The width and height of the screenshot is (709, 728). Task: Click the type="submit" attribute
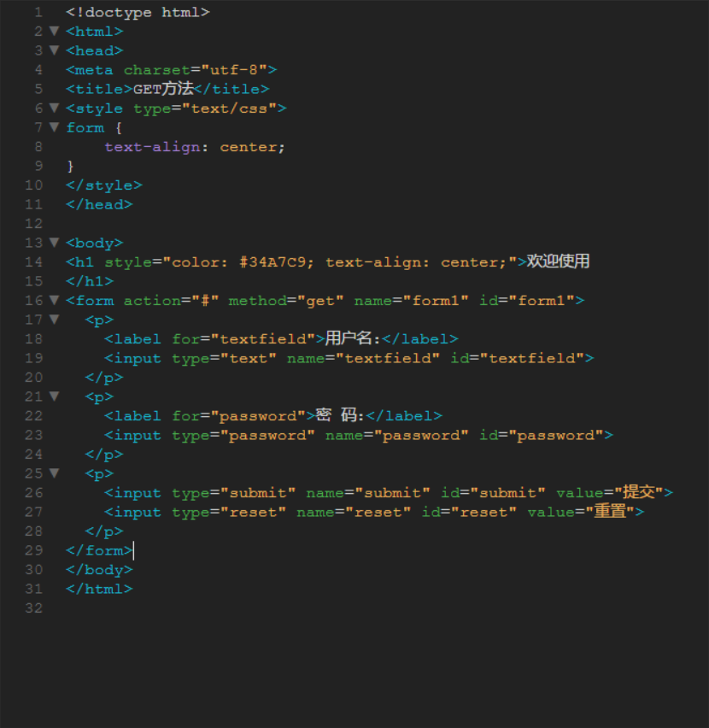tap(234, 493)
